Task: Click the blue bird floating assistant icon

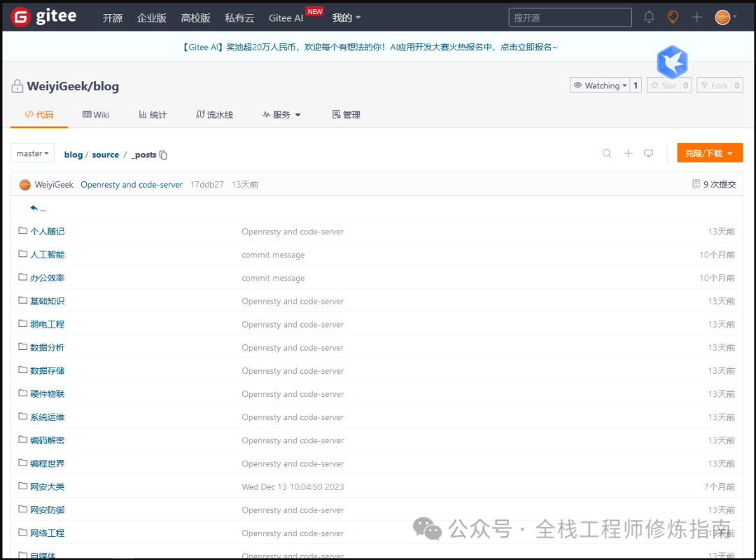Action: point(672,62)
